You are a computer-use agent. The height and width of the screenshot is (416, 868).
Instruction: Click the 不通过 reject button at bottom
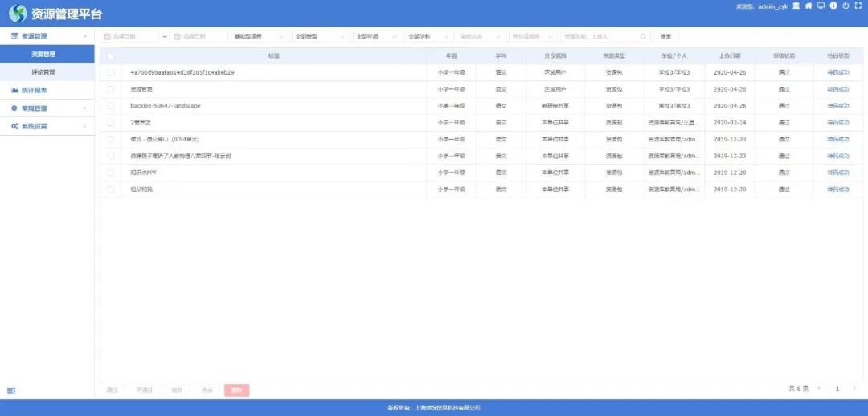click(x=145, y=390)
